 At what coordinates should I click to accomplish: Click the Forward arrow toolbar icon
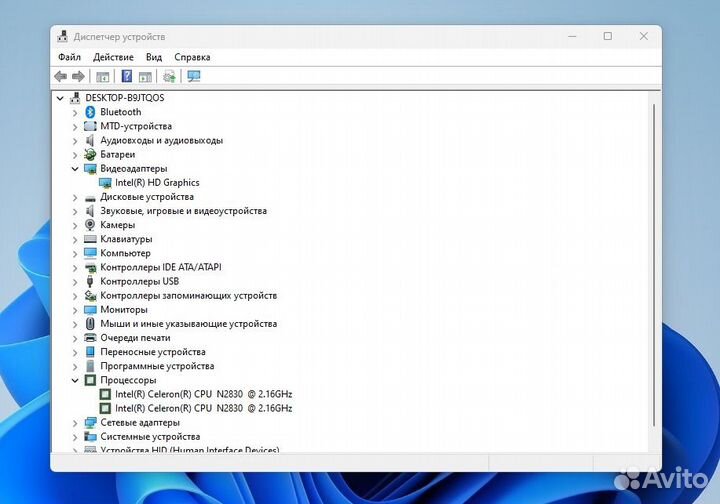77,76
